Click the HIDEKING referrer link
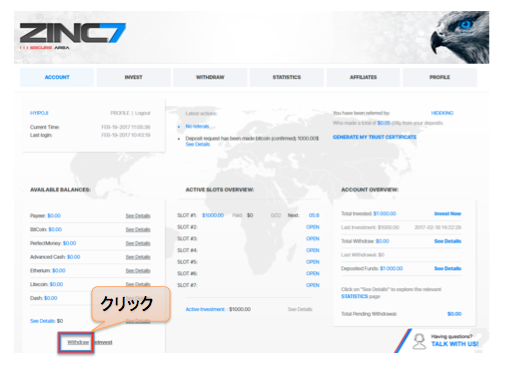Viewport: 509px width, 370px height. click(442, 113)
